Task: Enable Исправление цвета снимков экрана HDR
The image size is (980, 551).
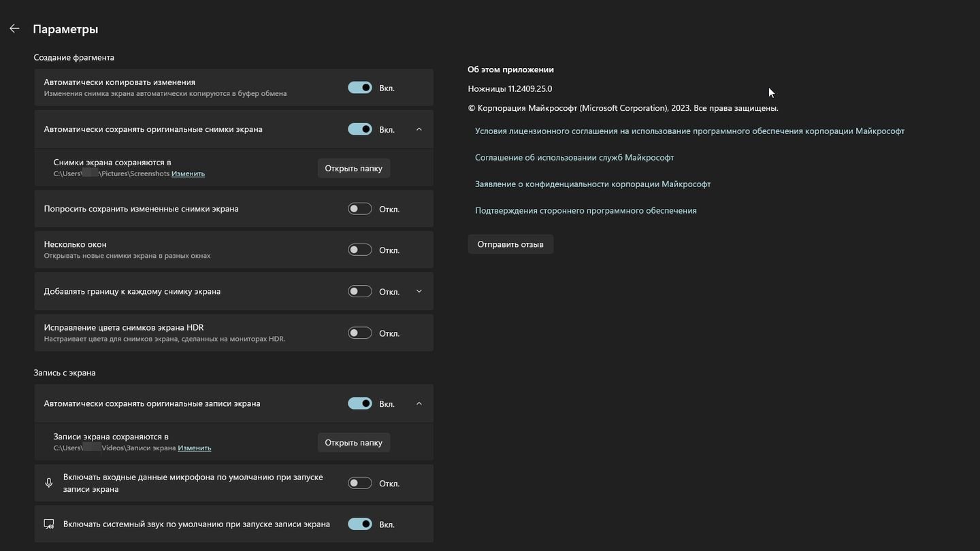Action: point(360,333)
